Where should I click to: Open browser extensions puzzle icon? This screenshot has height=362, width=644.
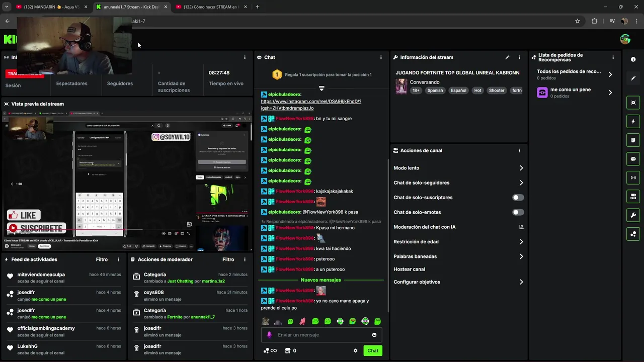tap(595, 21)
